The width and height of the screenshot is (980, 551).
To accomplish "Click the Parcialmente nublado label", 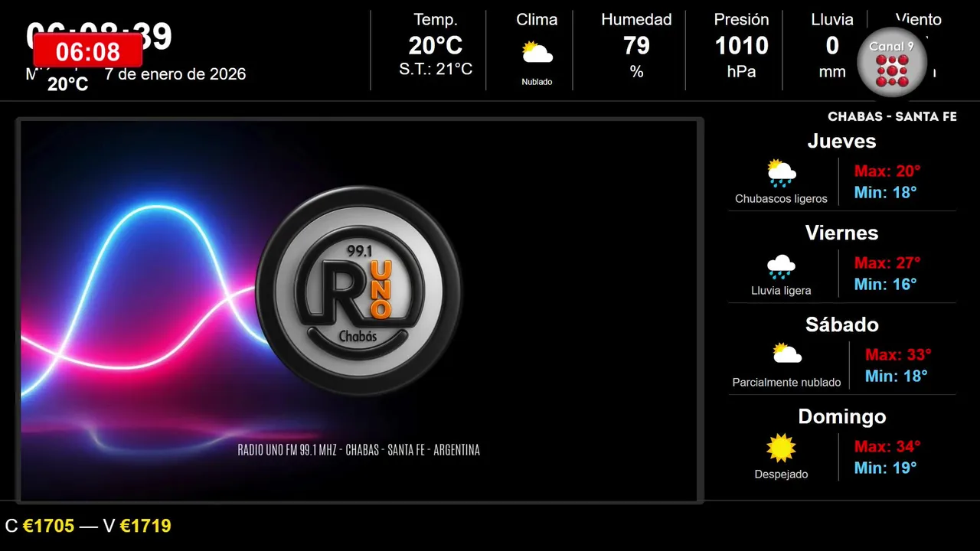I will pyautogui.click(x=786, y=383).
